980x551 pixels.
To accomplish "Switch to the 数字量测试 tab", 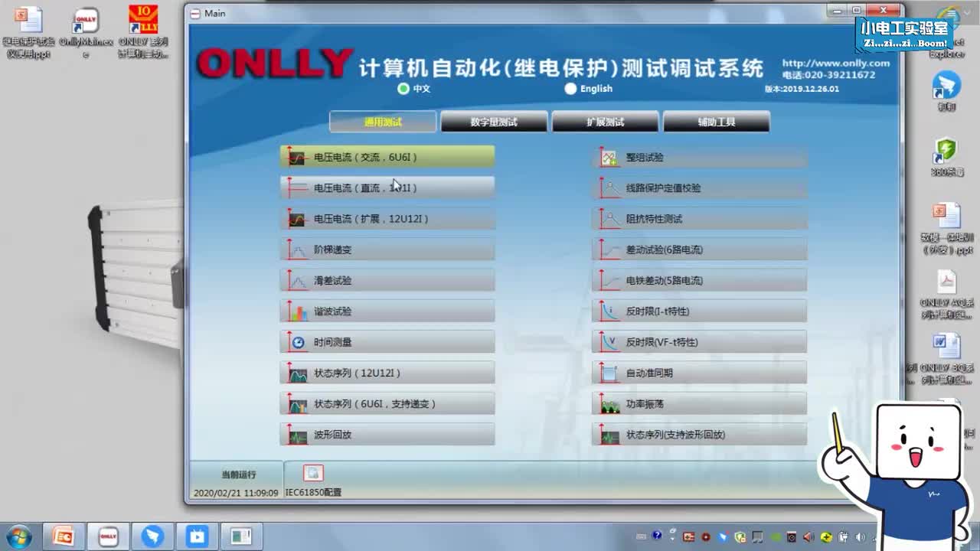I will (x=494, y=122).
